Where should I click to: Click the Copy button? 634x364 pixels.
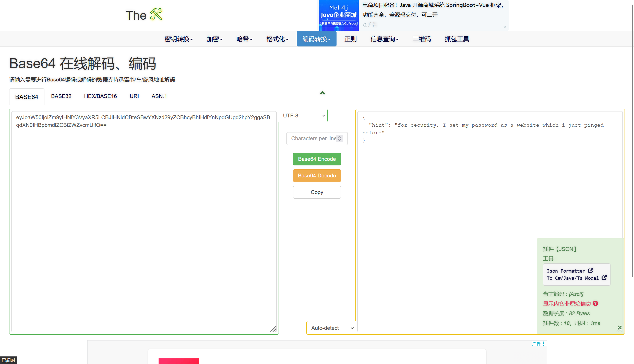pos(317,192)
